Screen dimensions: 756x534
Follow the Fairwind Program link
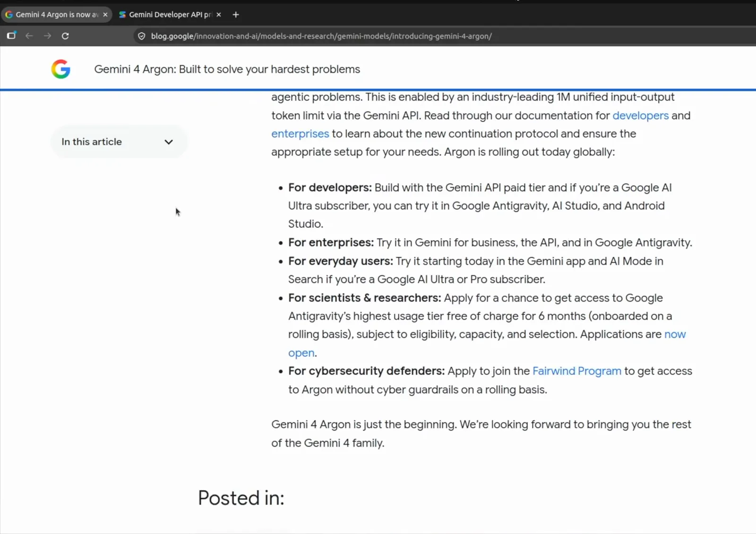click(x=577, y=371)
